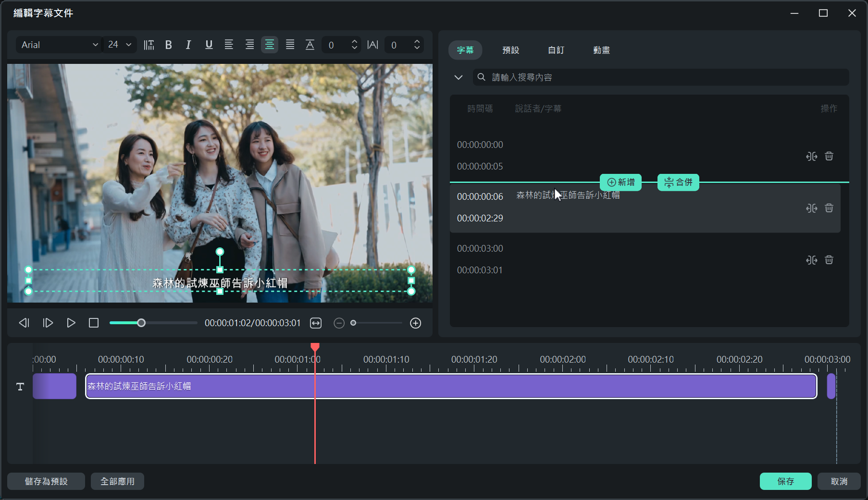Click the 00:00:00:05 end timecode
This screenshot has height=500, width=868.
pos(480,166)
